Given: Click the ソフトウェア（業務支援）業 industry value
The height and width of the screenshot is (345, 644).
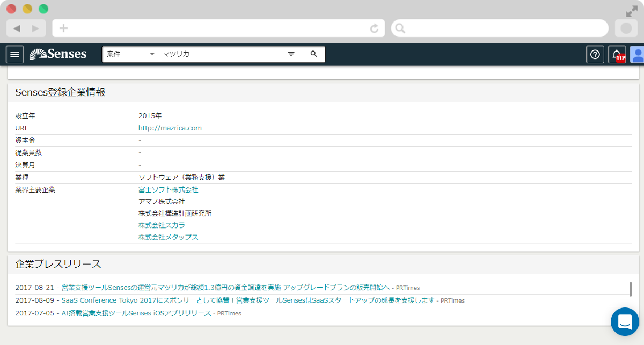Looking at the screenshot, I should click(181, 177).
